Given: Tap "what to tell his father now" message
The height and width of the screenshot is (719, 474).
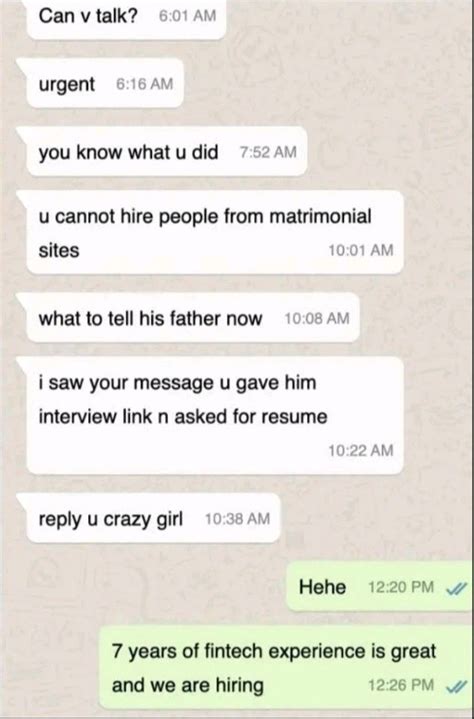Looking at the screenshot, I should point(193,317).
